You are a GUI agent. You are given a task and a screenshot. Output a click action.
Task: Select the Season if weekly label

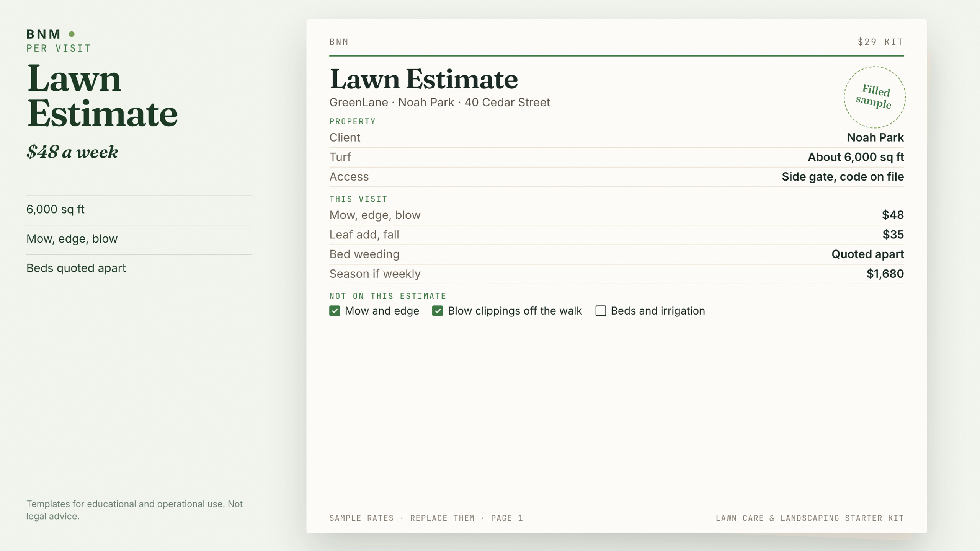point(375,274)
